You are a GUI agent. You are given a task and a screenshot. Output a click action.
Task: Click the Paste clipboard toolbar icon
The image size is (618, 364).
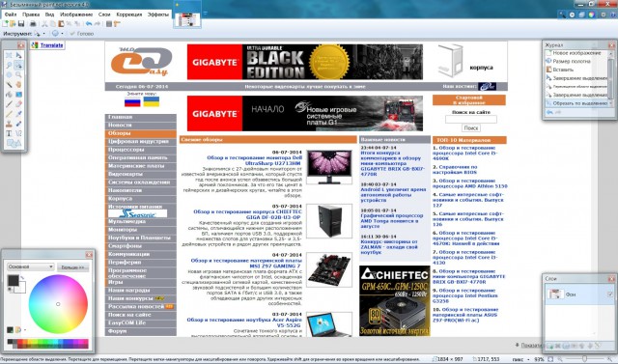pos(61,24)
